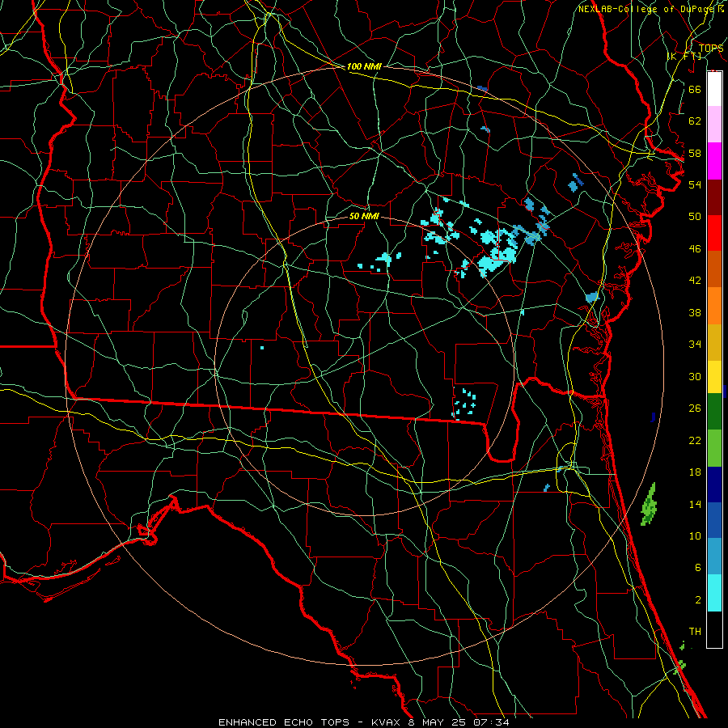Click the legend value "18"
Screen dimensions: 728x728
(x=695, y=472)
